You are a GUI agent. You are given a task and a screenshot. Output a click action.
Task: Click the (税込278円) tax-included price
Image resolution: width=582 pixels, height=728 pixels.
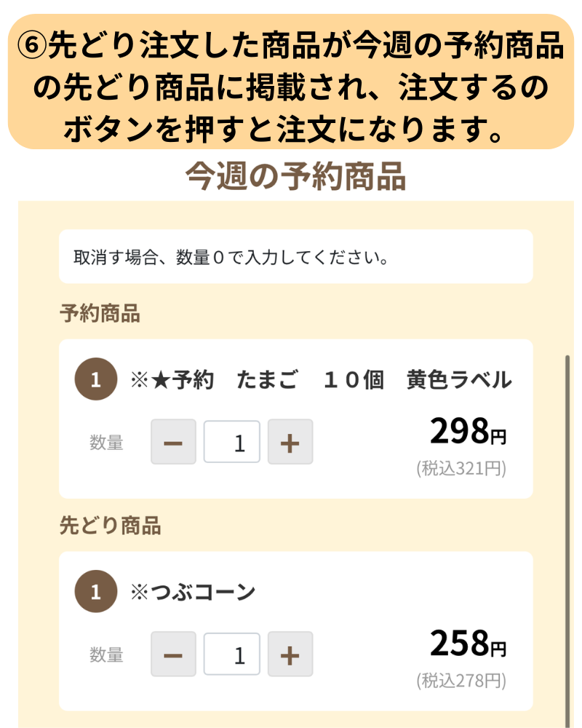click(x=461, y=681)
